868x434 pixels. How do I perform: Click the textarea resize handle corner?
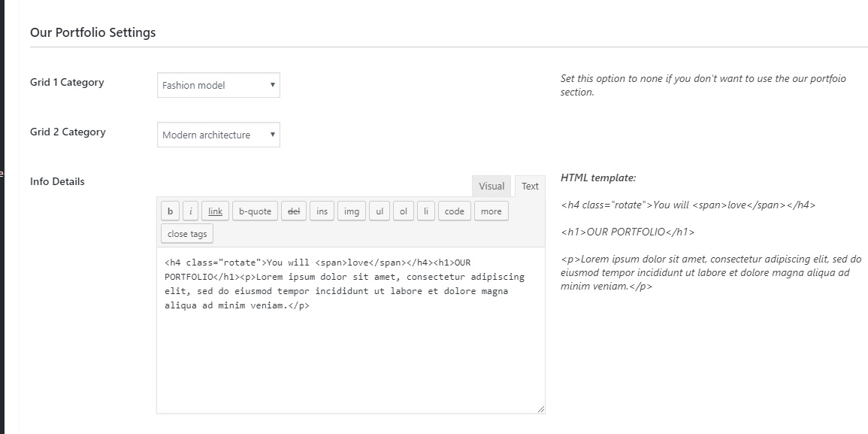pyautogui.click(x=541, y=409)
